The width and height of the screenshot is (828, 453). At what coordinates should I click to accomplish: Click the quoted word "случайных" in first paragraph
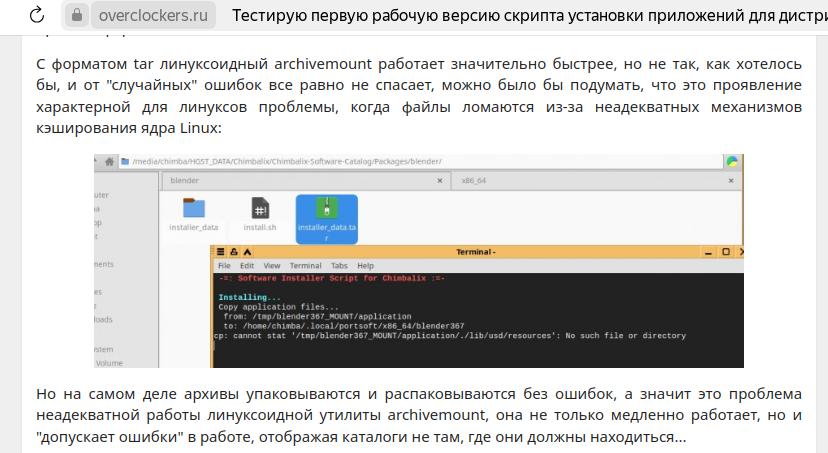(150, 86)
